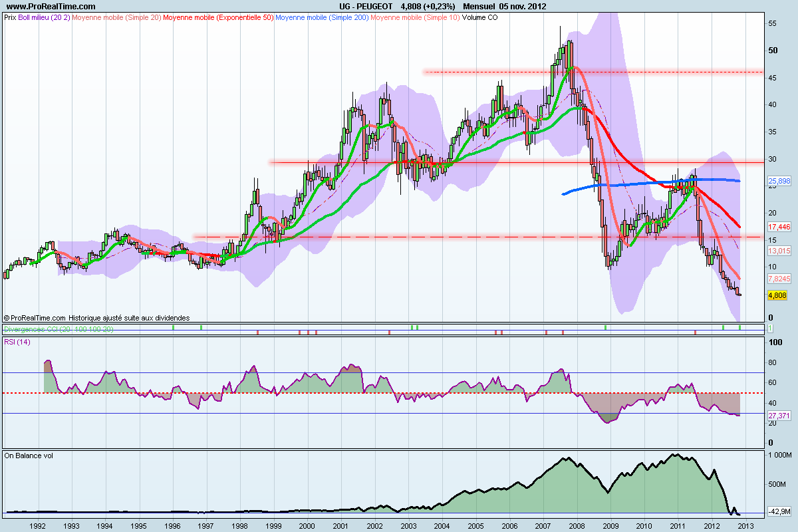Click the "30" price axis label

772,159
